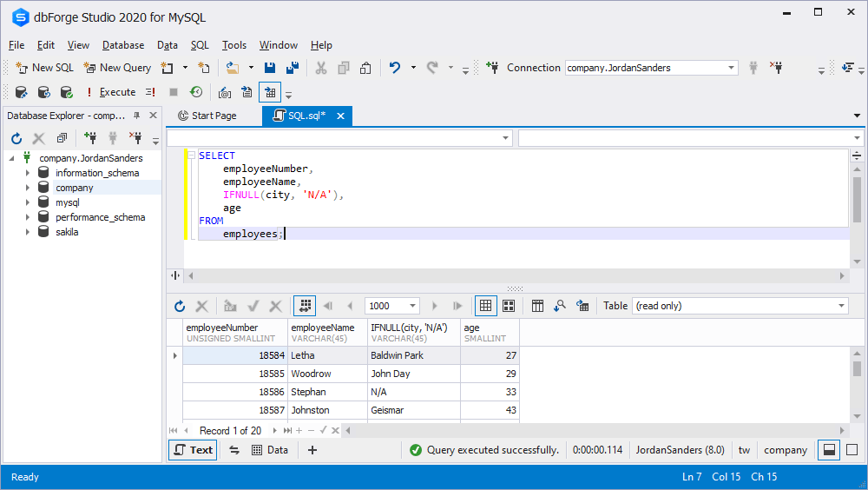Click the search/find icon in results toolbar

coord(560,306)
